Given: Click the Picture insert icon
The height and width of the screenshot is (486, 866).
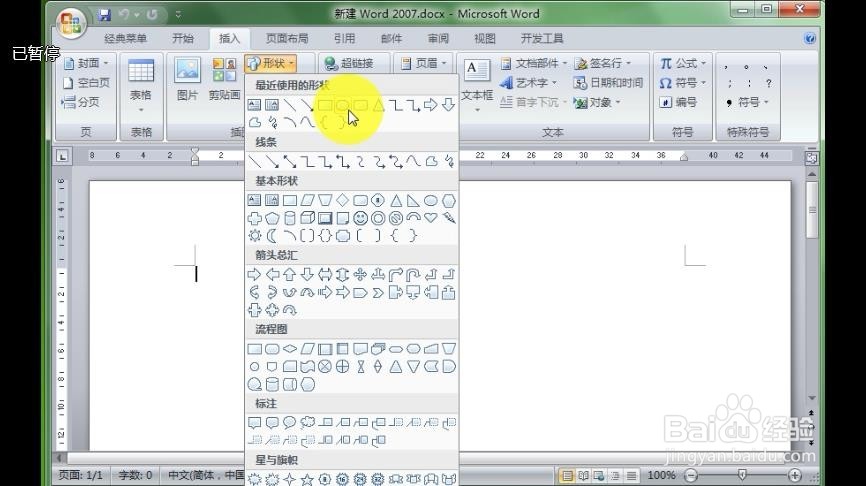Looking at the screenshot, I should click(x=187, y=80).
